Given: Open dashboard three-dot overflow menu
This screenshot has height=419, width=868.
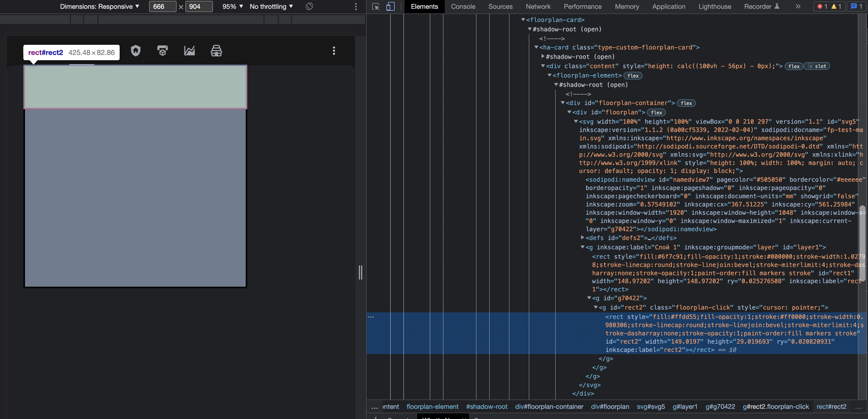Looking at the screenshot, I should [334, 51].
